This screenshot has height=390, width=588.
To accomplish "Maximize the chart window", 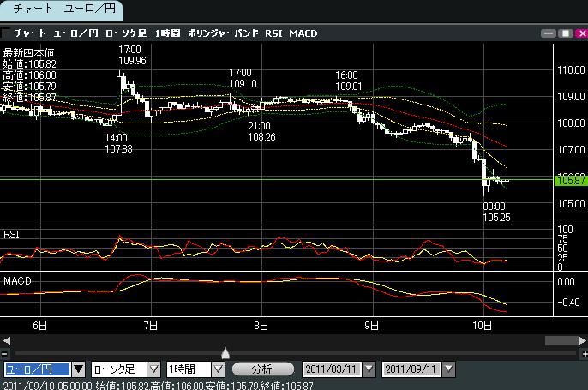I will pos(564,33).
